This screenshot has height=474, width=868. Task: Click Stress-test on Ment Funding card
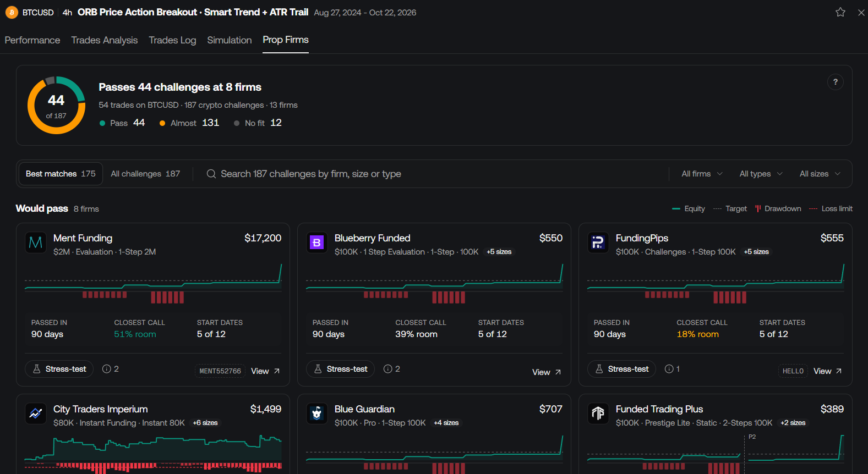[59, 369]
